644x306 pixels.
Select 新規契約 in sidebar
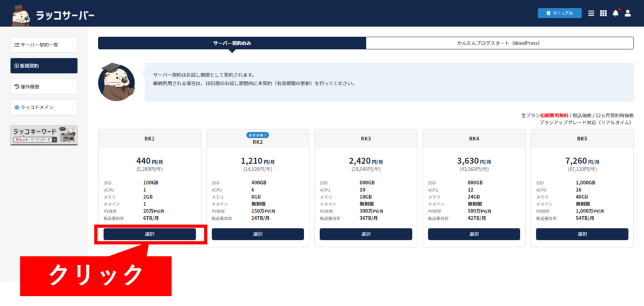pos(44,65)
